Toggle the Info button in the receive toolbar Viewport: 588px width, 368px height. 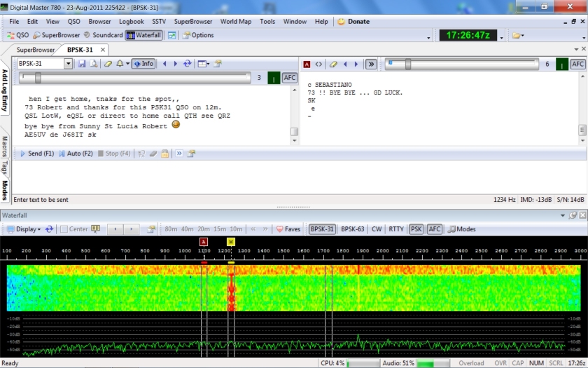pos(143,64)
